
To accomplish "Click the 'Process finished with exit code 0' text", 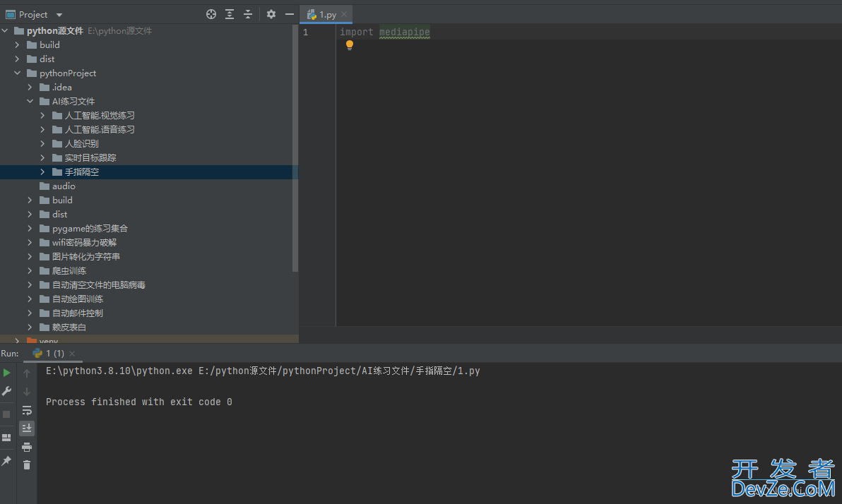I will point(139,402).
